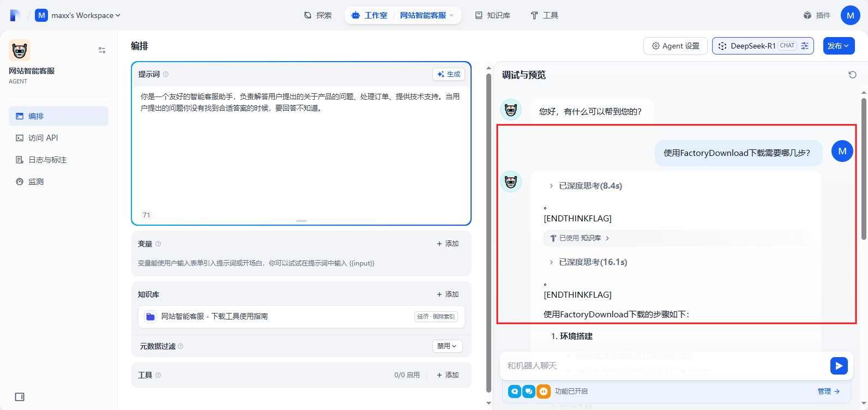The image size is (868, 410).
Task: Click the blue folder icon of dataset
Action: tap(150, 317)
